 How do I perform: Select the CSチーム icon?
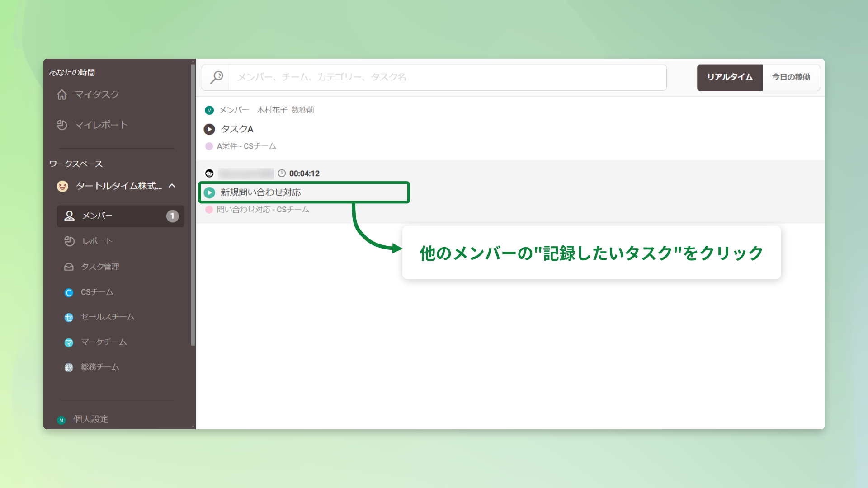point(69,292)
